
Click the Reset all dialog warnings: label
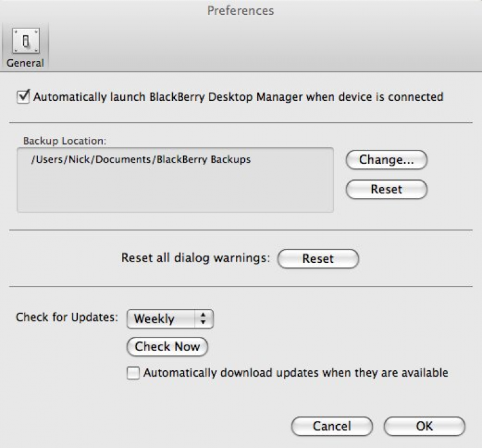pos(196,258)
